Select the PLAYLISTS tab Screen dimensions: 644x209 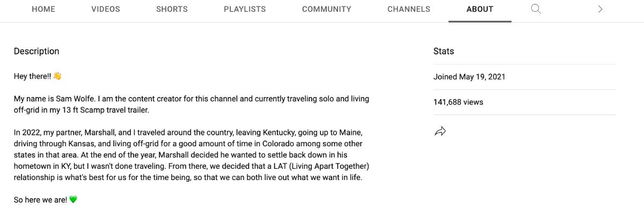coord(244,9)
